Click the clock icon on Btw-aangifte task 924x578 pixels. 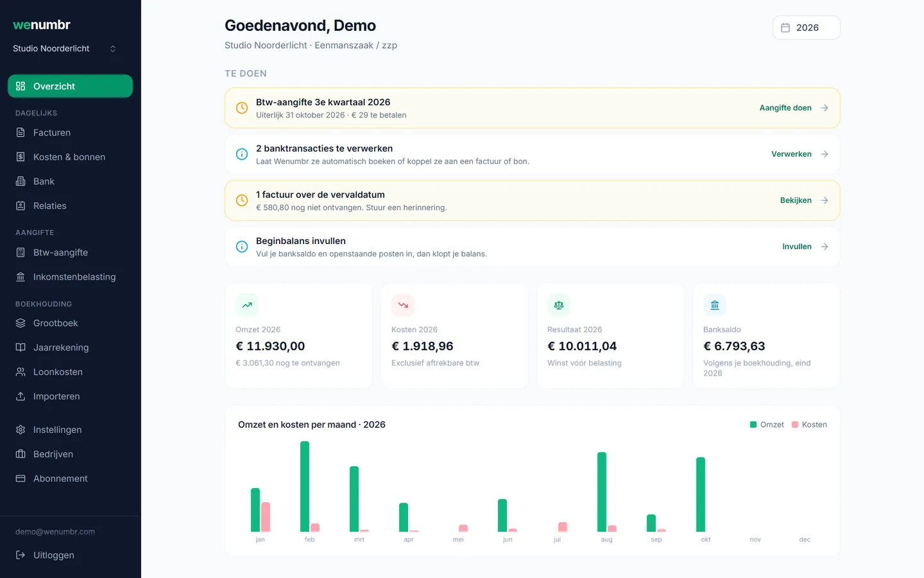(x=242, y=108)
